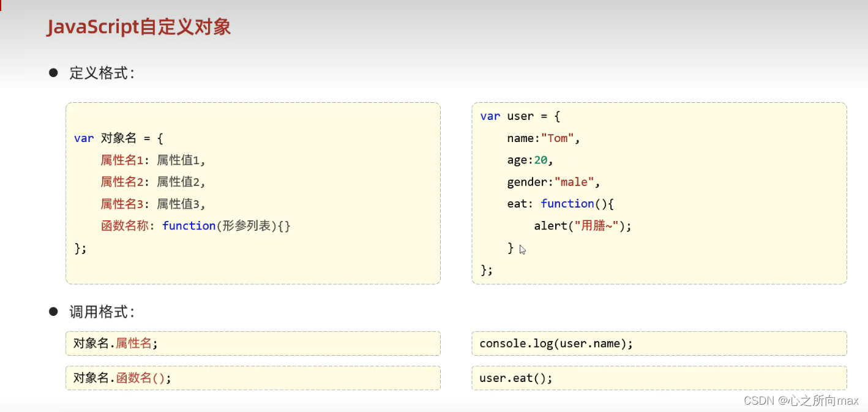Click the alert("用膳~") statement
The width and height of the screenshot is (868, 412).
(x=582, y=225)
